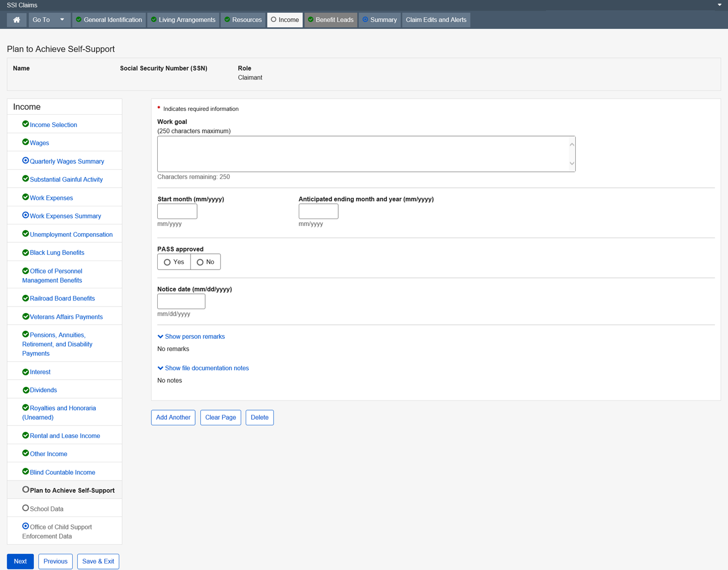Viewport: 728px width, 570px height.
Task: Click the Start month input field
Action: point(177,211)
